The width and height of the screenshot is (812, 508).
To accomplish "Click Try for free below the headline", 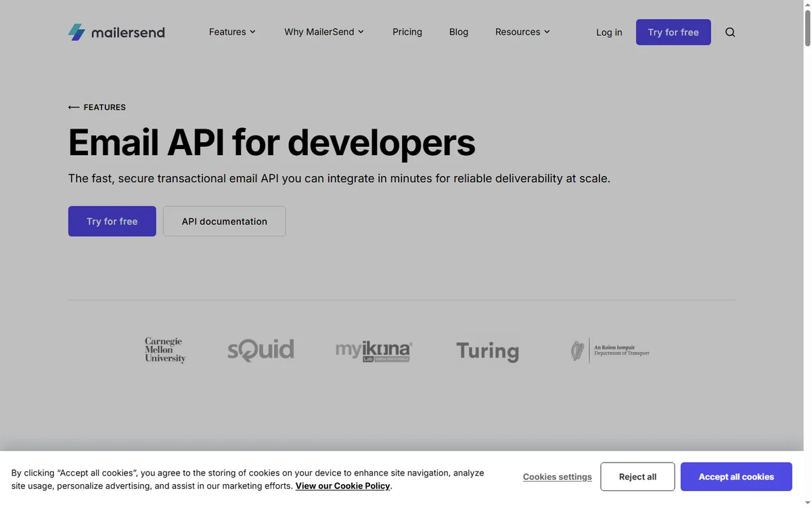I will [x=112, y=221].
